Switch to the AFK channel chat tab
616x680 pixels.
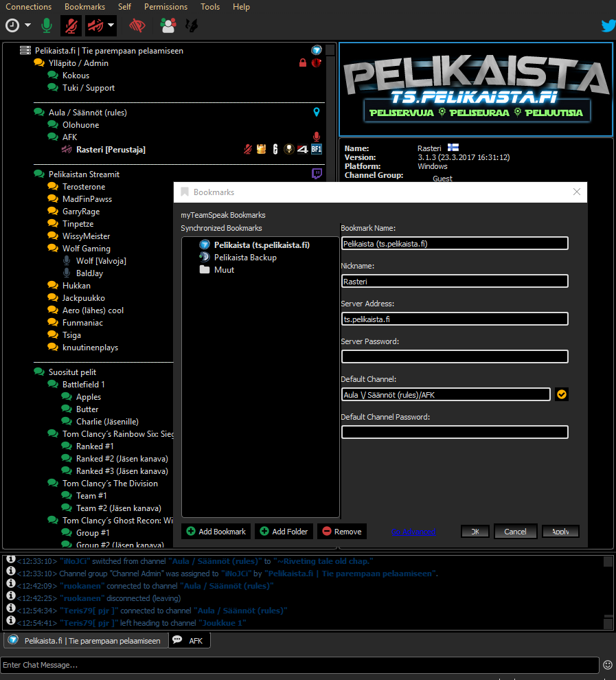point(190,641)
